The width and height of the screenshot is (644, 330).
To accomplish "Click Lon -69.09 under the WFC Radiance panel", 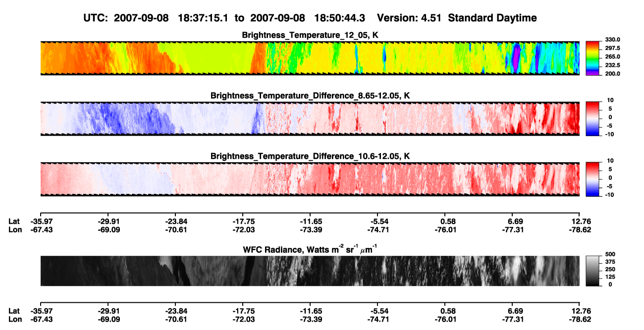I will [108, 319].
